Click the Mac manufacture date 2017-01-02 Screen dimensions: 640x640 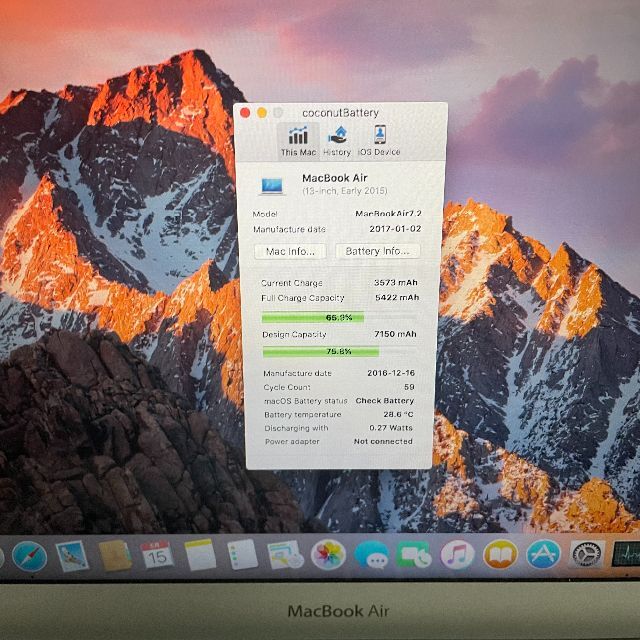[x=395, y=229]
